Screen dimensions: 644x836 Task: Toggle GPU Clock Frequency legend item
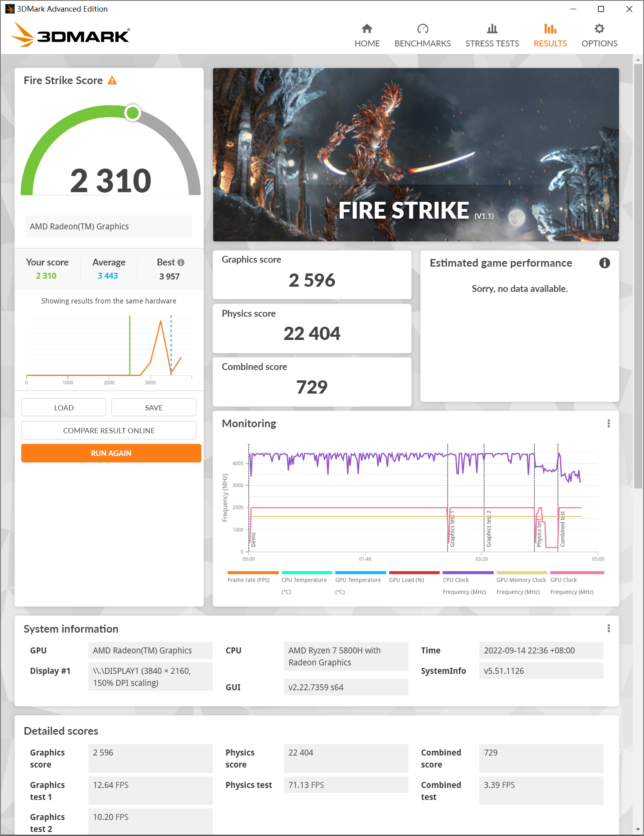point(576,583)
